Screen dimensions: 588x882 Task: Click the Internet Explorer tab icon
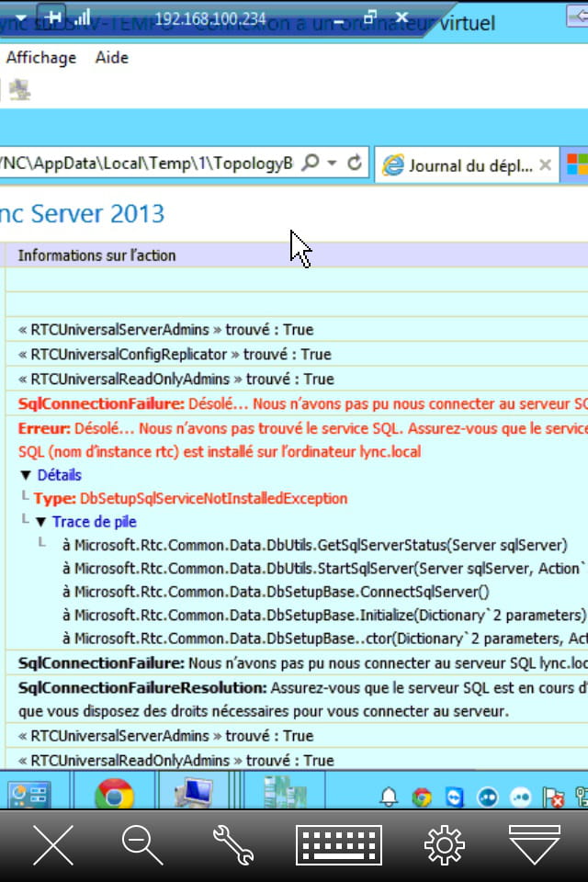pos(392,165)
